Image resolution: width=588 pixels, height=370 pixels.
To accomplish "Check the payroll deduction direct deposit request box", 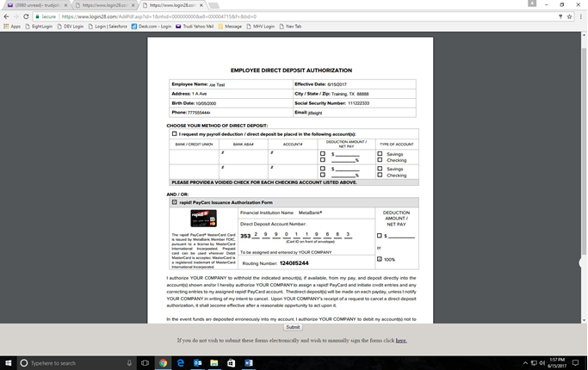I will click(x=175, y=134).
